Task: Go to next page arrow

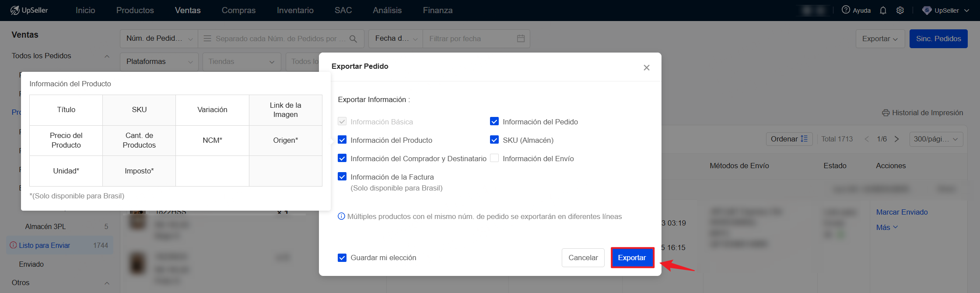Action: click(x=897, y=139)
